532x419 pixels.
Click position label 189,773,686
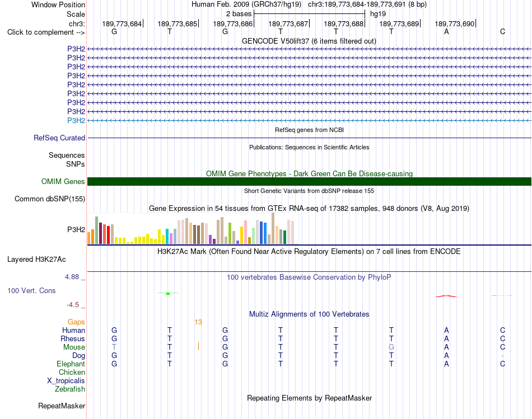(x=233, y=23)
